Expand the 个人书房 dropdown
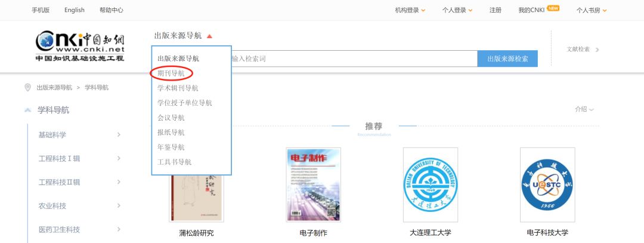This screenshot has width=644, height=243. [592, 10]
